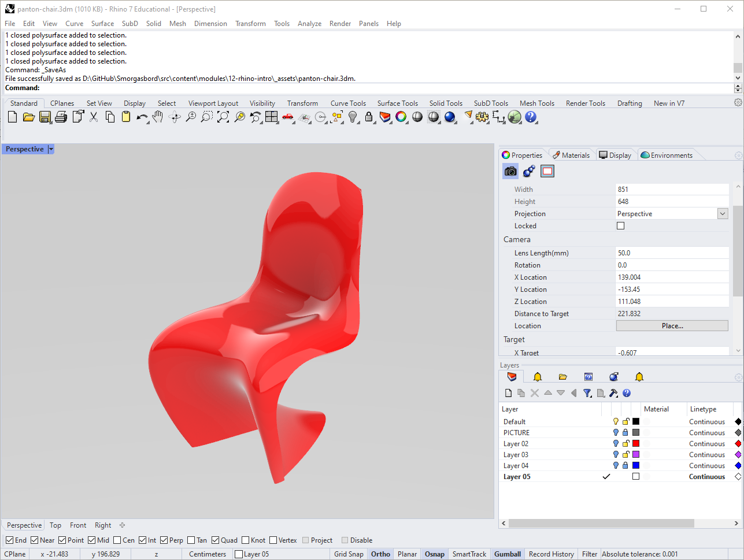The width and height of the screenshot is (744, 560).
Task: Click the Place... camera location button
Action: coord(672,326)
